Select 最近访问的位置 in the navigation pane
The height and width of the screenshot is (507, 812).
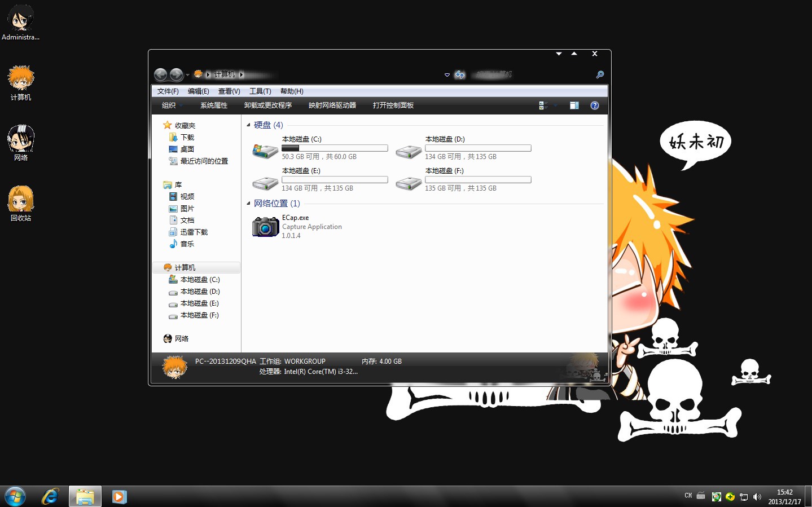[x=204, y=161]
